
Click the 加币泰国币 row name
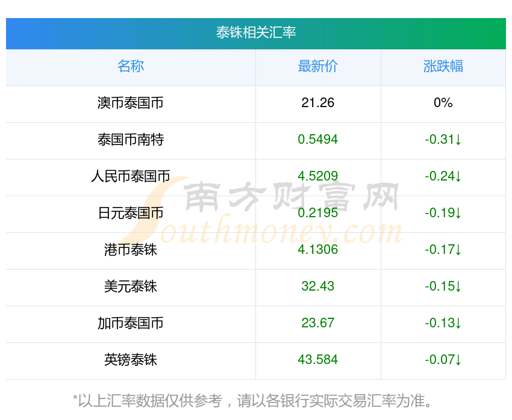click(131, 323)
